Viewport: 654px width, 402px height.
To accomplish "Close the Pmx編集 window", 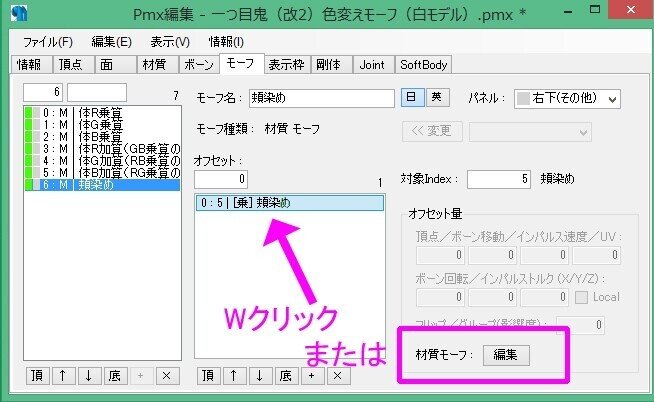I will [x=631, y=10].
